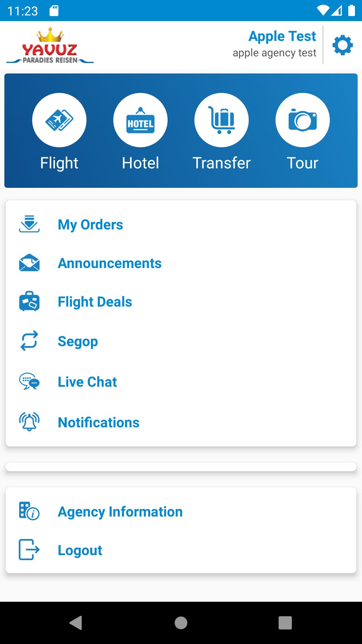The height and width of the screenshot is (644, 362).
Task: Open the Tour camera icon
Action: coord(303,120)
